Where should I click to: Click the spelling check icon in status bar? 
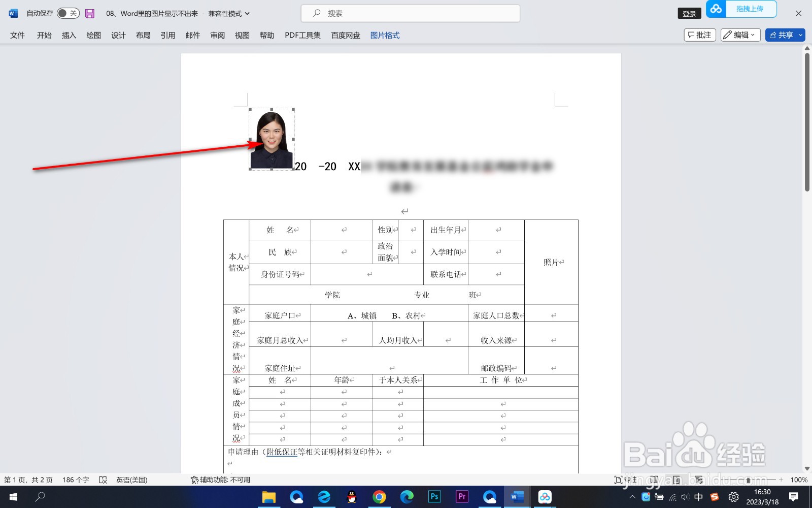coord(104,480)
